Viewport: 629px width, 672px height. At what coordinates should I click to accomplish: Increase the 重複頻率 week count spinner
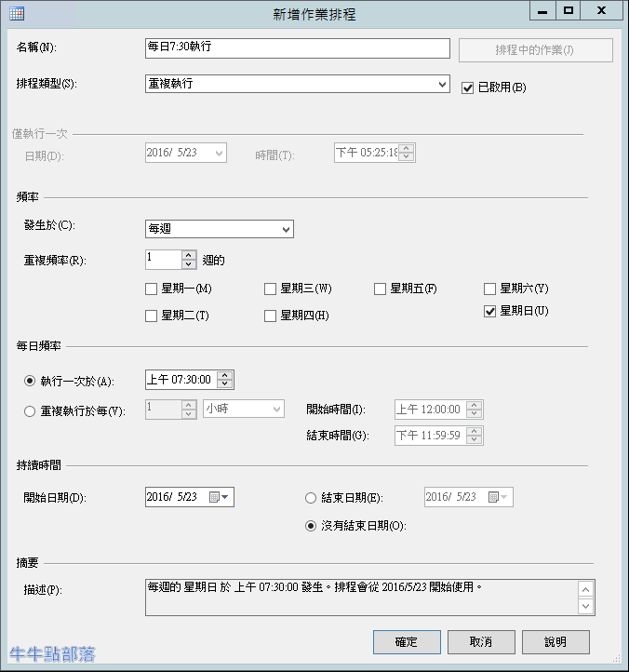click(x=190, y=255)
